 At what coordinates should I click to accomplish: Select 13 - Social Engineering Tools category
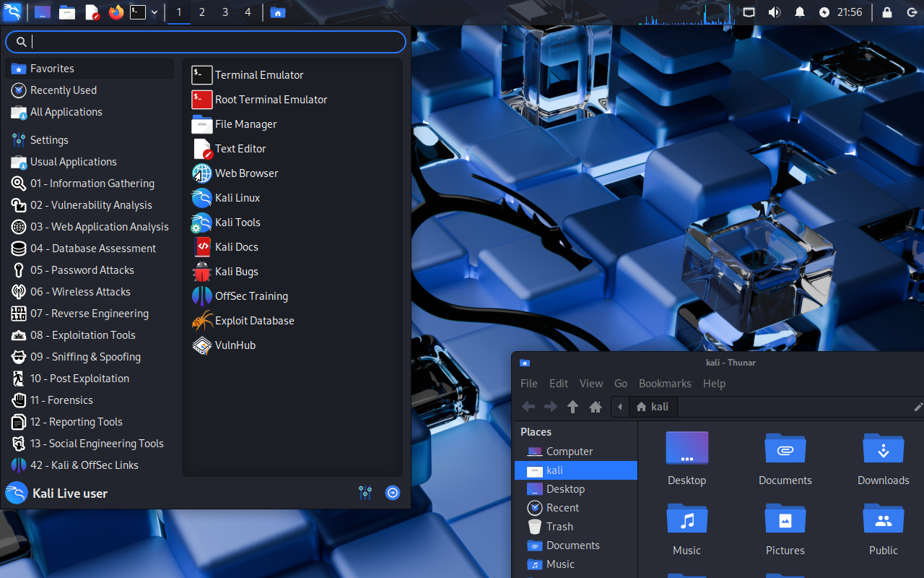(90, 444)
